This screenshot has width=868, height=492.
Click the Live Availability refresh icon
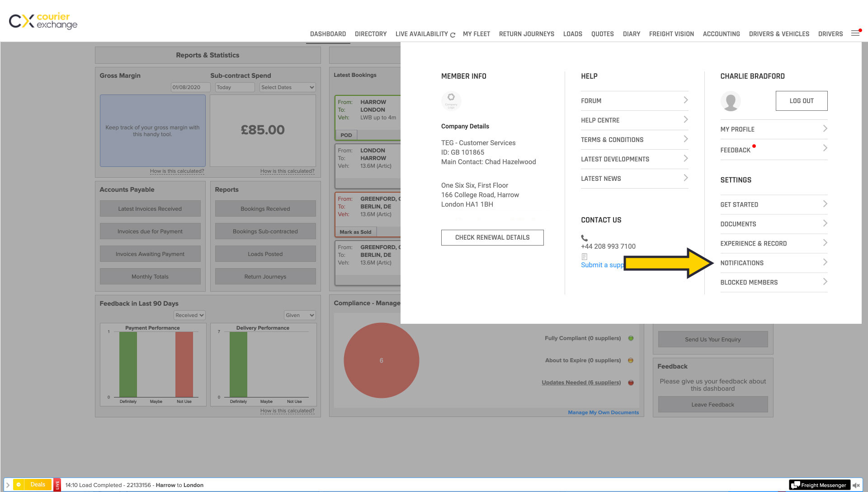[453, 35]
